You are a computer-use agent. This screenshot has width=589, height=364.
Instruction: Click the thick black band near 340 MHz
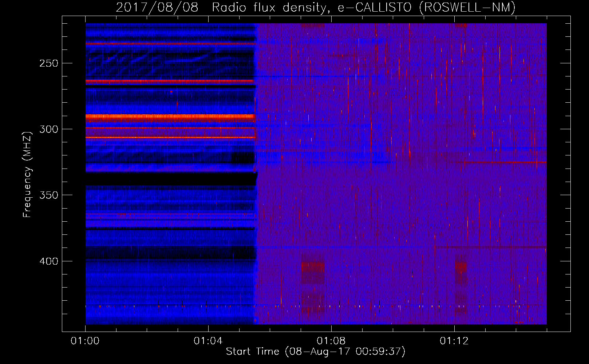pyautogui.click(x=171, y=179)
